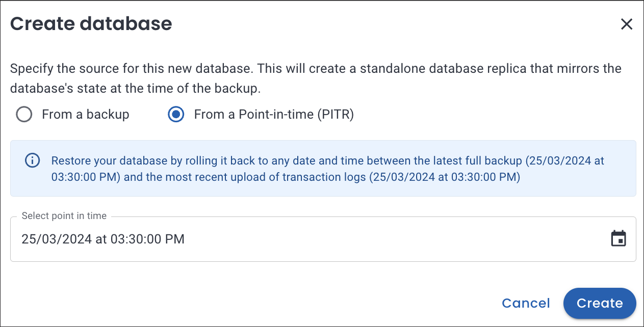Open the calendar date picker
644x327 pixels.
coord(618,238)
